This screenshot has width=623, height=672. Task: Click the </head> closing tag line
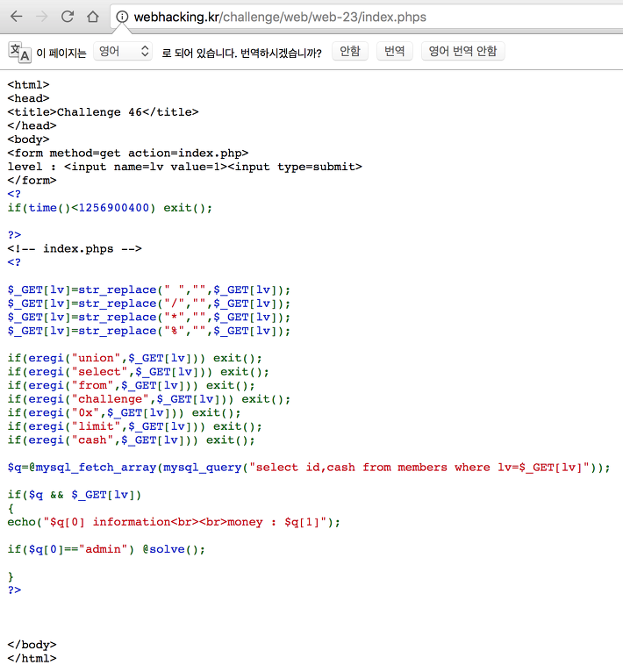coord(32,126)
